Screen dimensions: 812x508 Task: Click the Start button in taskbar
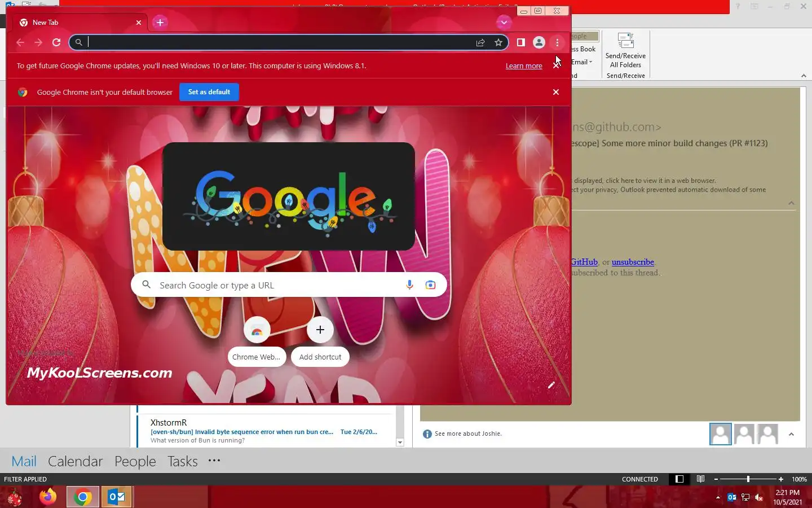[x=14, y=497]
